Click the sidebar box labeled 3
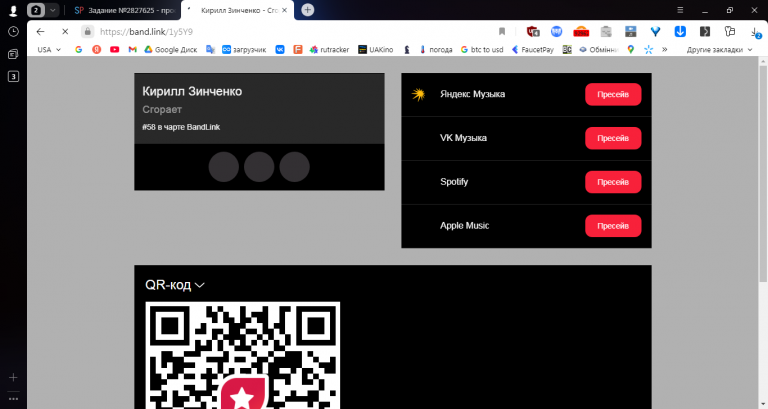 (13, 76)
